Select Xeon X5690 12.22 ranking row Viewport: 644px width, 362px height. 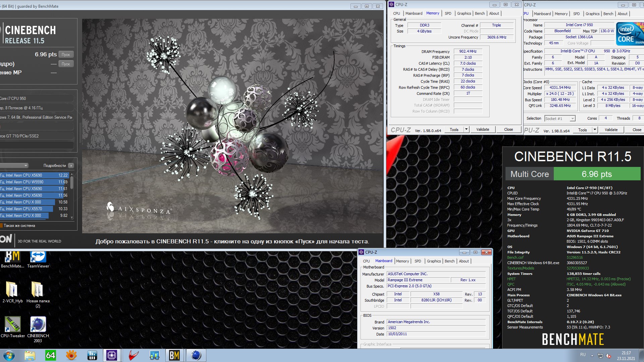(x=34, y=175)
